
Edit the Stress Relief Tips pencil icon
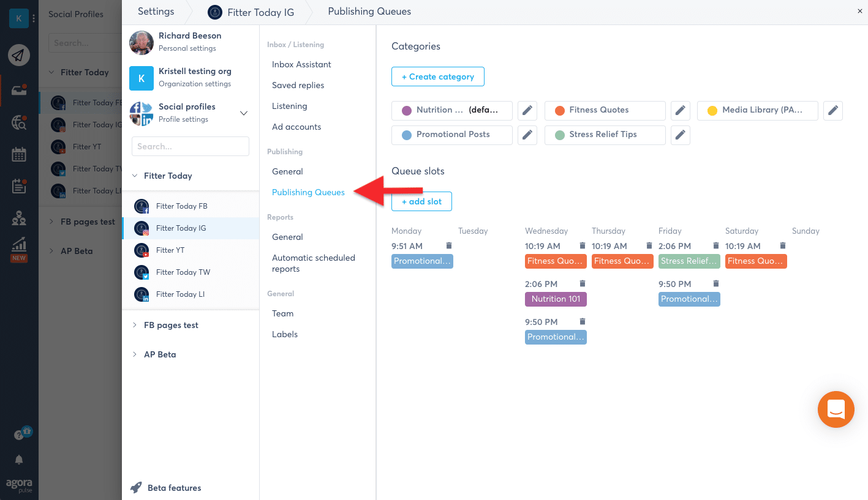[681, 135]
